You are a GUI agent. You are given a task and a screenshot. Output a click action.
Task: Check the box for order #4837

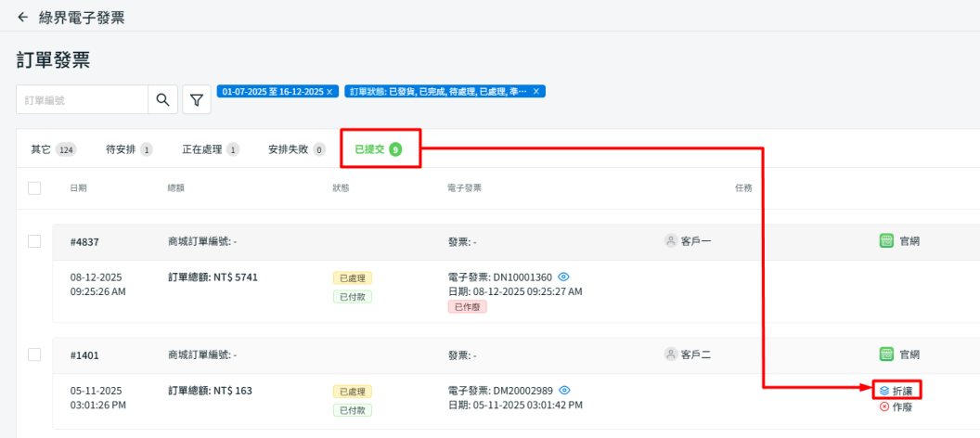point(34,241)
